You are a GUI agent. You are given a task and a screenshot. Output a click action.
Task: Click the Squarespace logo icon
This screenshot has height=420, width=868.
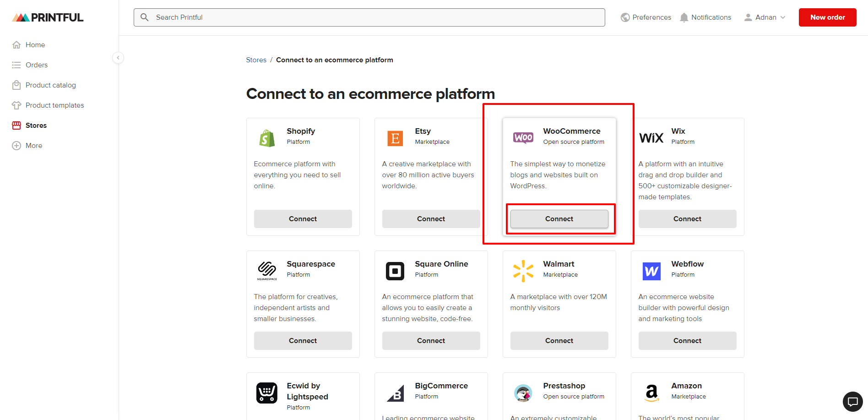click(x=267, y=270)
